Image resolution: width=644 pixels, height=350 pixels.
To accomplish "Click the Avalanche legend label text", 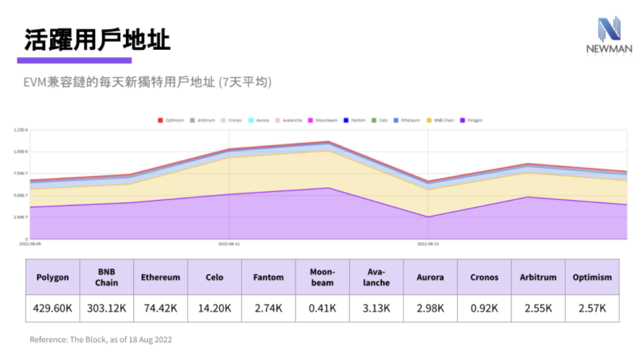I will point(292,120).
